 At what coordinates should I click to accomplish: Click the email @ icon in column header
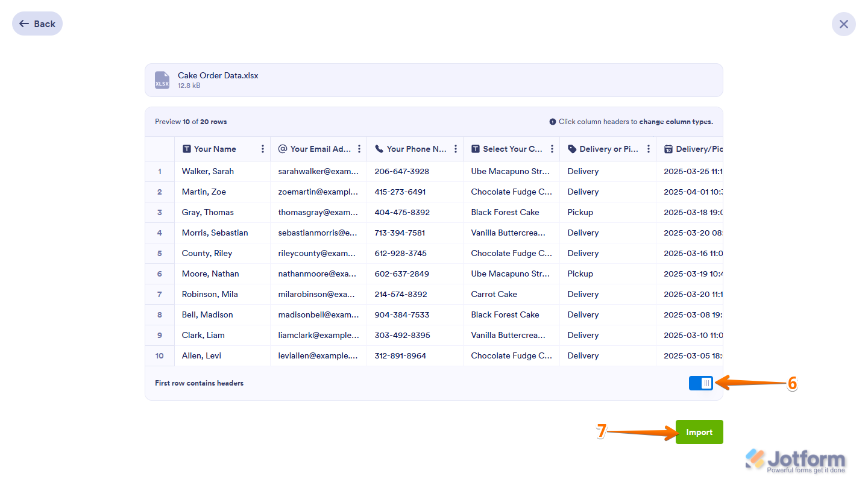[283, 149]
